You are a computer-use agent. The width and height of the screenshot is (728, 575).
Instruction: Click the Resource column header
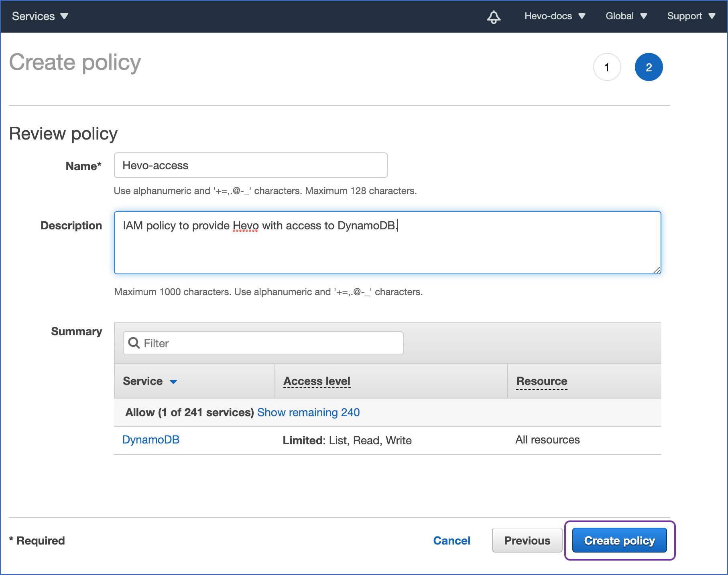click(541, 381)
